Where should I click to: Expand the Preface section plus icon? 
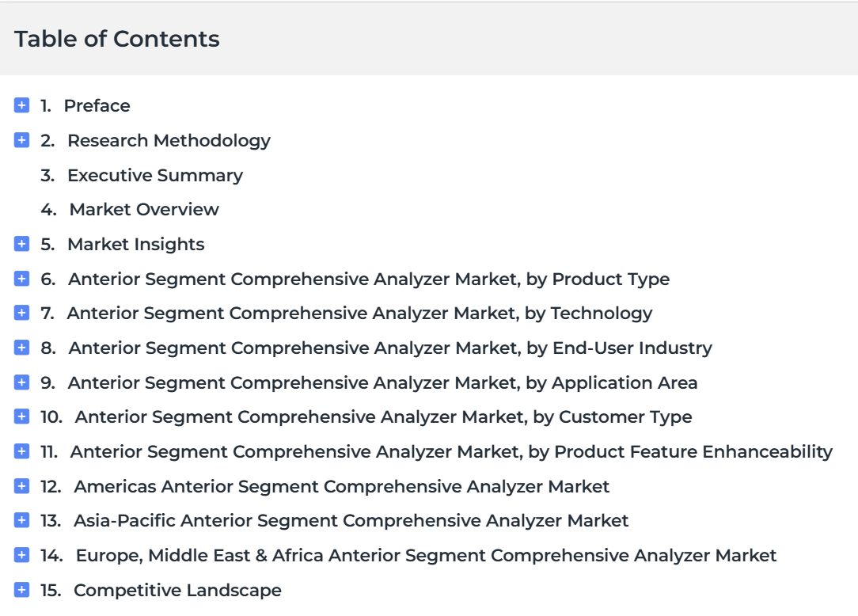[22, 105]
